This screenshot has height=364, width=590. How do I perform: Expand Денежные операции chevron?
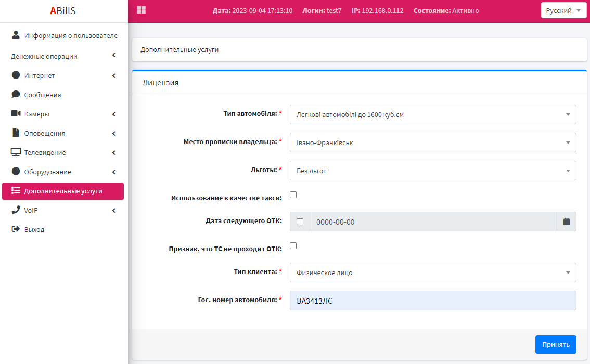[x=113, y=55]
